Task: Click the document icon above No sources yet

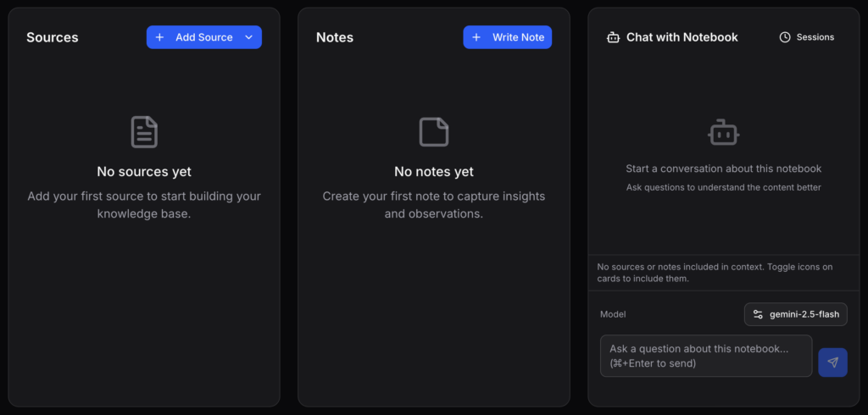Action: point(144,132)
